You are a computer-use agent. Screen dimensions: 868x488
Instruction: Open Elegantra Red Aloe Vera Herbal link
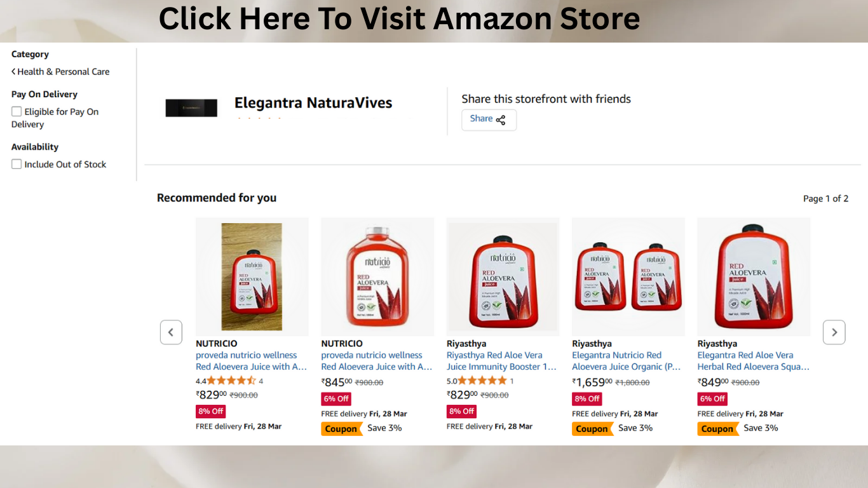tap(753, 361)
